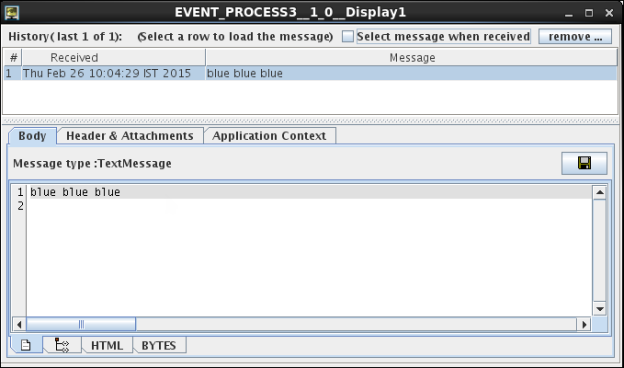
Task: Open the remove ... options button
Action: pyautogui.click(x=575, y=37)
